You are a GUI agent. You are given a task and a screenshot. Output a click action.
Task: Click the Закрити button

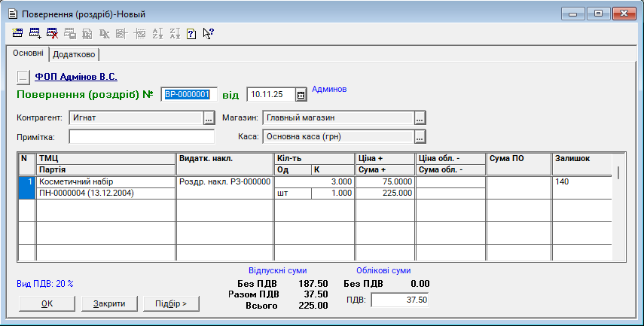(108, 303)
